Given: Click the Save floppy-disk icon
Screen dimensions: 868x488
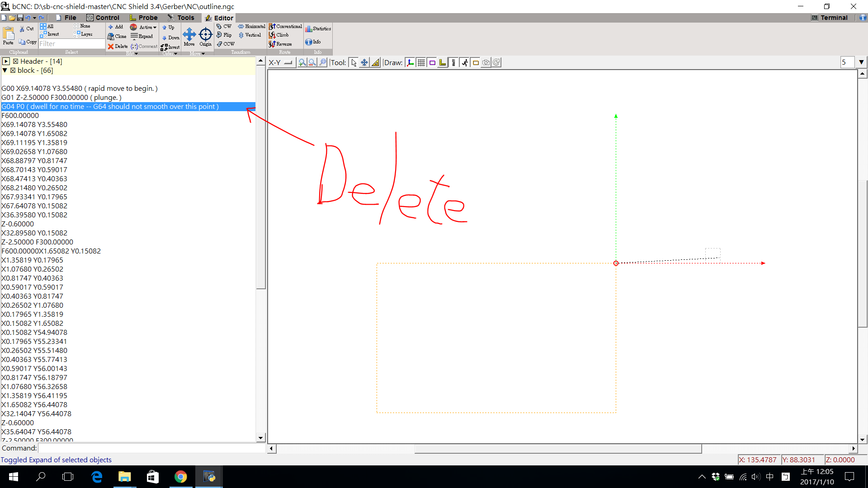Looking at the screenshot, I should [x=20, y=18].
